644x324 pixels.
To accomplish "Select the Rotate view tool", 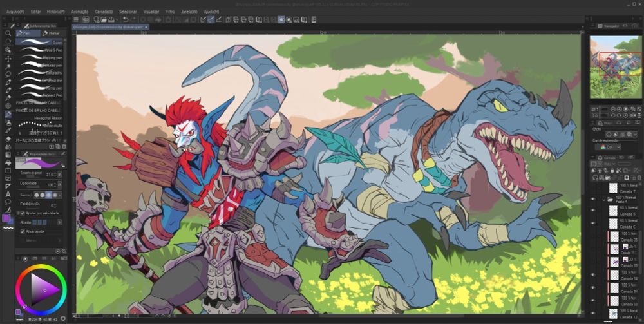I will pos(8,41).
